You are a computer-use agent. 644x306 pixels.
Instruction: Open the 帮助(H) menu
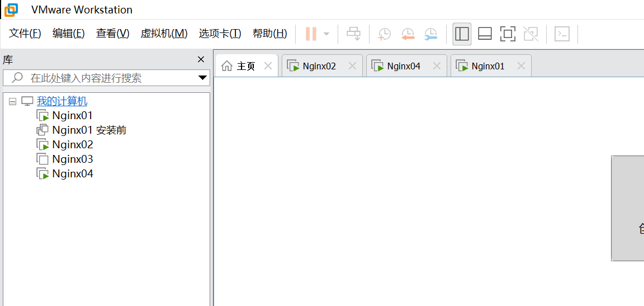click(x=270, y=33)
